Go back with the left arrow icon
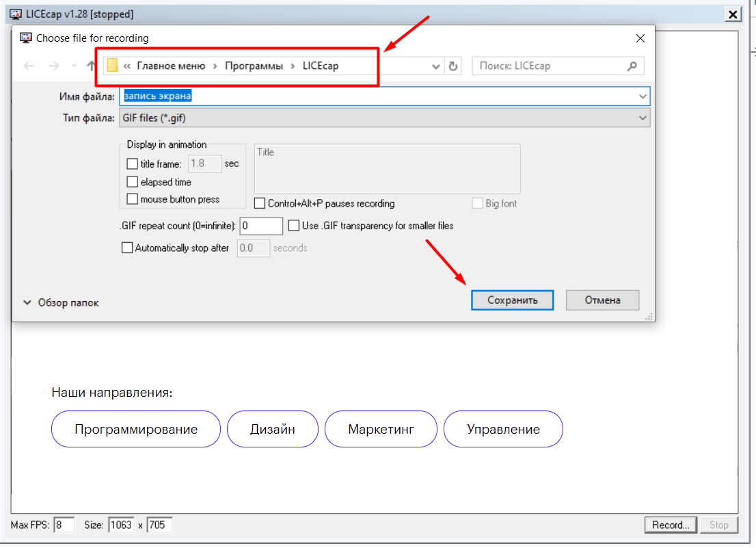 pos(29,66)
